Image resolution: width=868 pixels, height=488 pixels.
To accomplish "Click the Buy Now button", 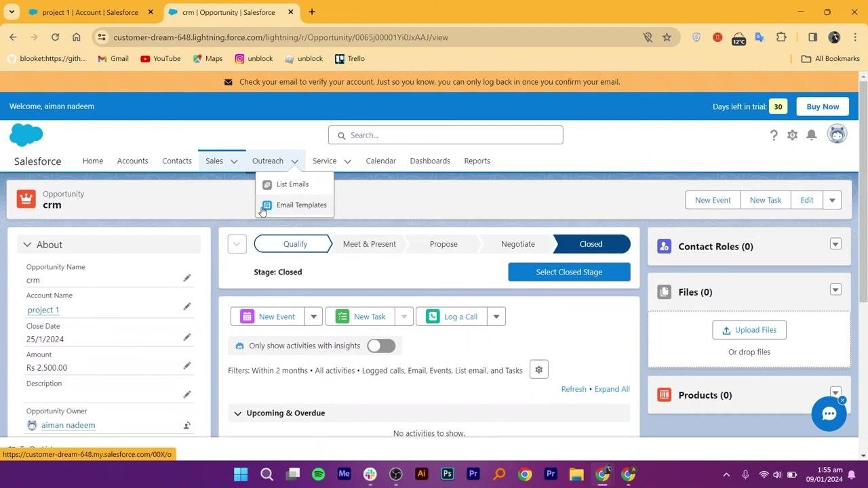I will (x=823, y=106).
